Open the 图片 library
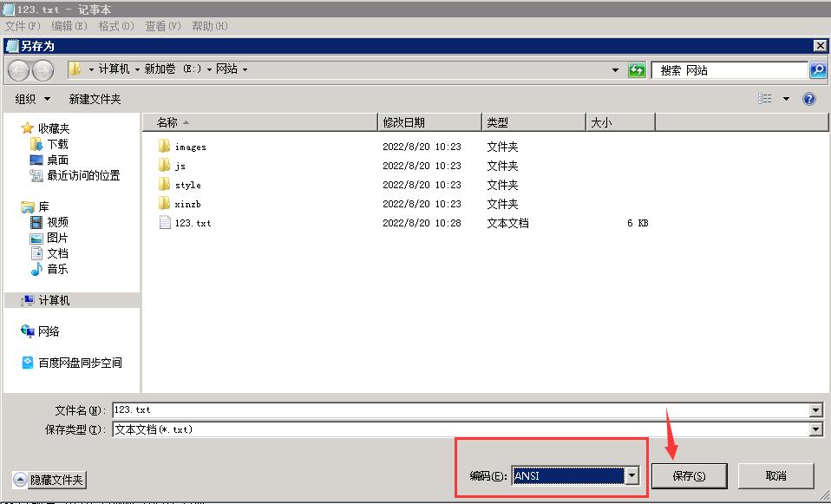Viewport: 831px width, 504px height. 49,238
